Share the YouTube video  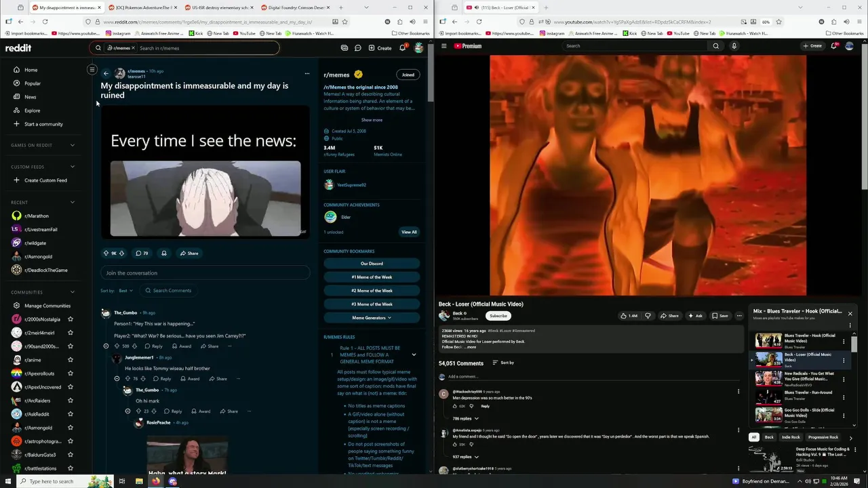coord(669,316)
